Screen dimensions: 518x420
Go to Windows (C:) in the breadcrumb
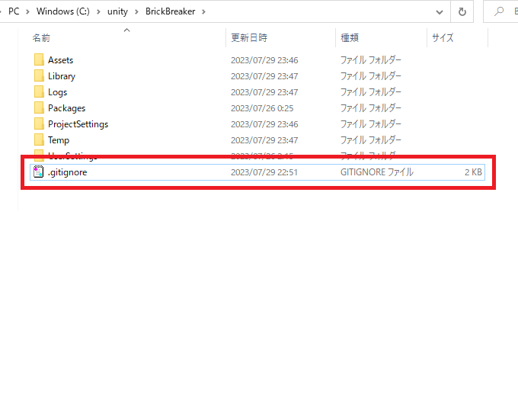63,11
